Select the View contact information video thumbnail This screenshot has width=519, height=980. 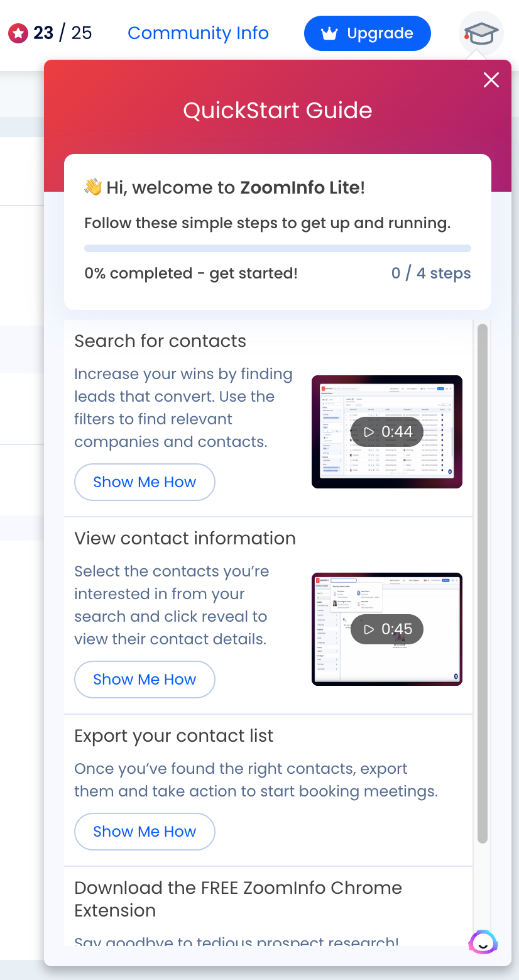387,629
